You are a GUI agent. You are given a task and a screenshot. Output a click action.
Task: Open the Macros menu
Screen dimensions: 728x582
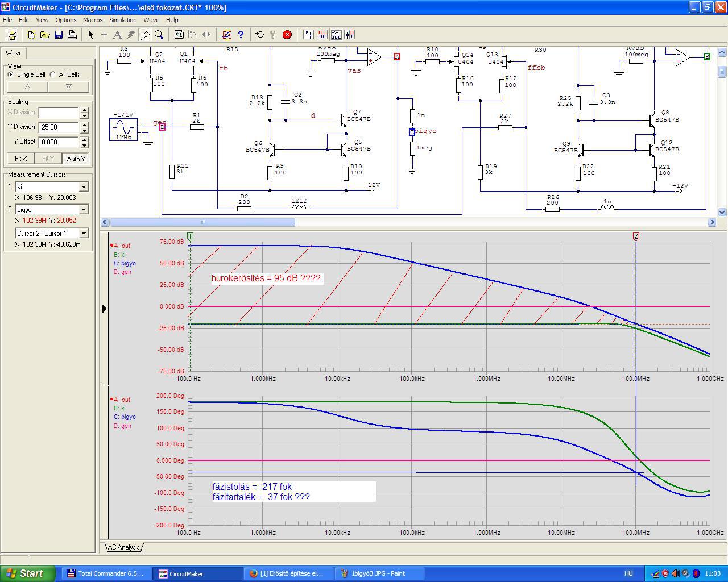pos(93,20)
